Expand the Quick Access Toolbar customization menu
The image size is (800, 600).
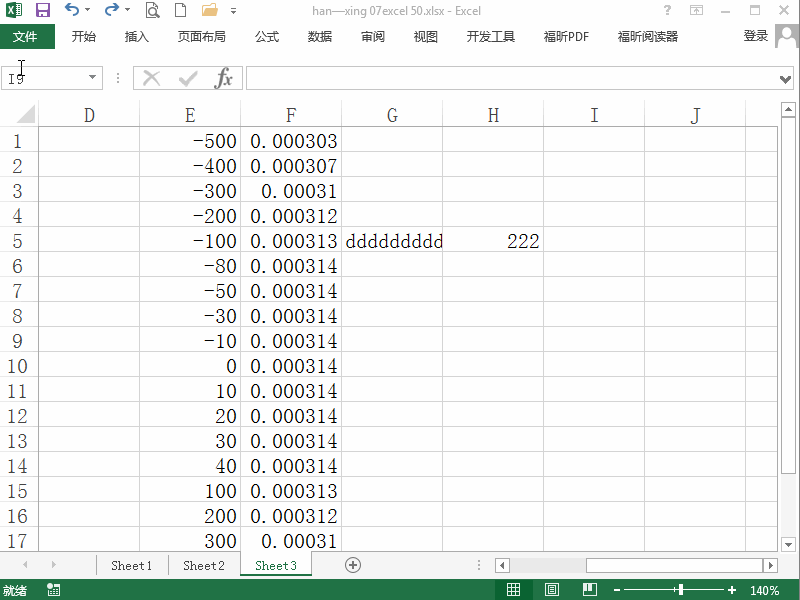(233, 11)
